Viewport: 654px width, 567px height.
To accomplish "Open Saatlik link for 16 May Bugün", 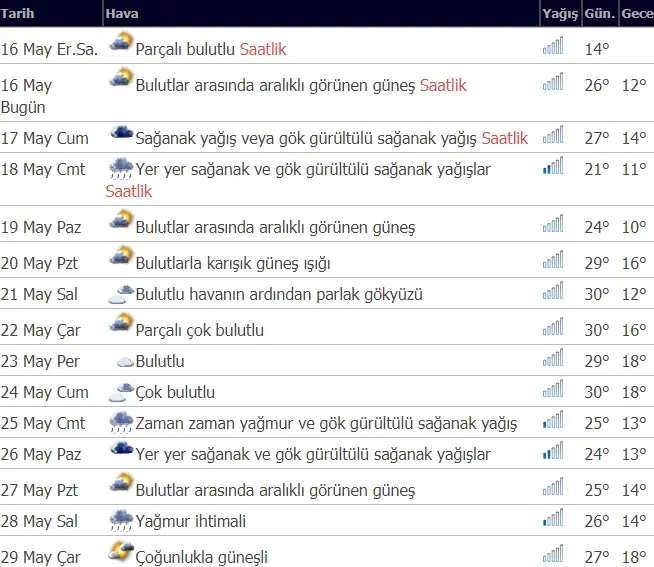I will [443, 85].
